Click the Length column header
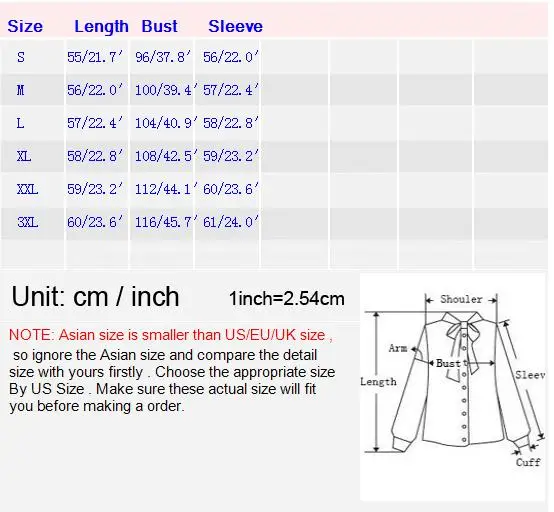 pos(101,27)
